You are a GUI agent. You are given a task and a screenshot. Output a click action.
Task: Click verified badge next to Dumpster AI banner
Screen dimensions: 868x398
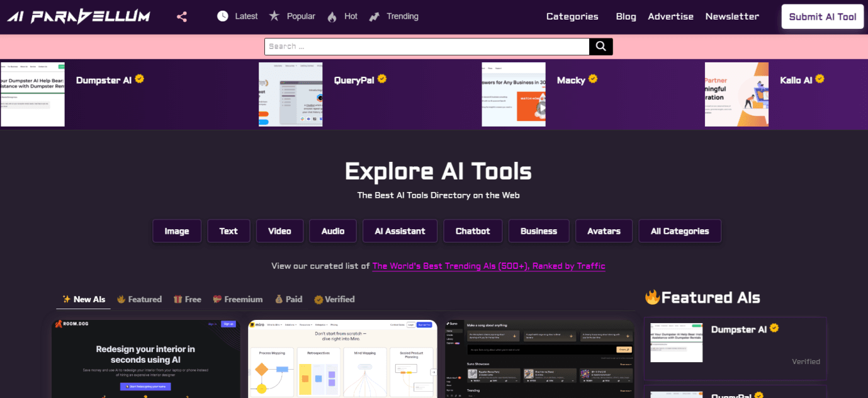pos(140,79)
